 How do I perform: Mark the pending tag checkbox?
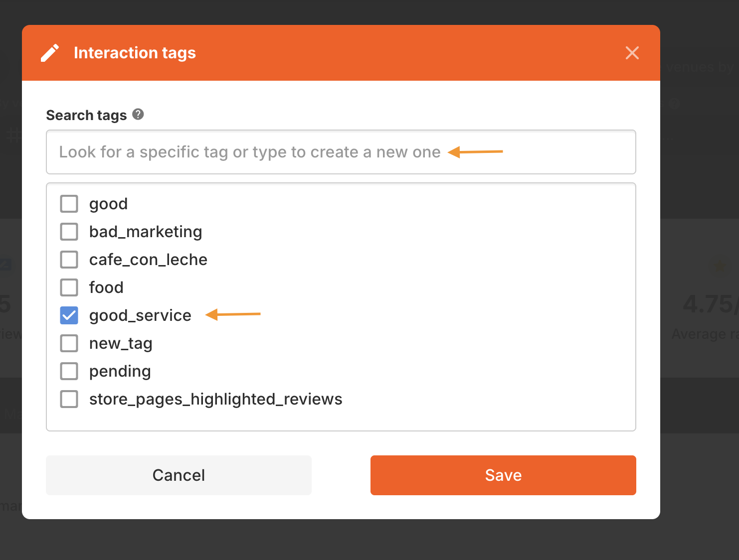click(69, 371)
